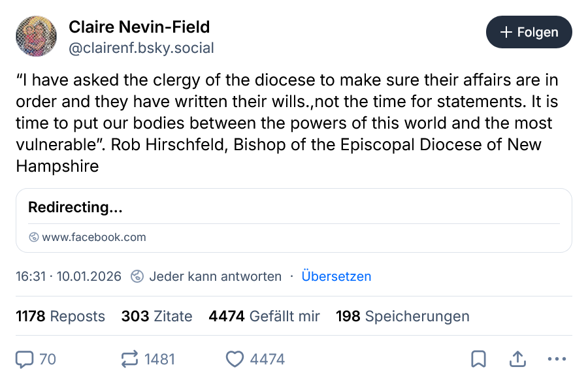The height and width of the screenshot is (384, 588).
Task: Show the 303 Zitate quote posts
Action: coord(157,316)
